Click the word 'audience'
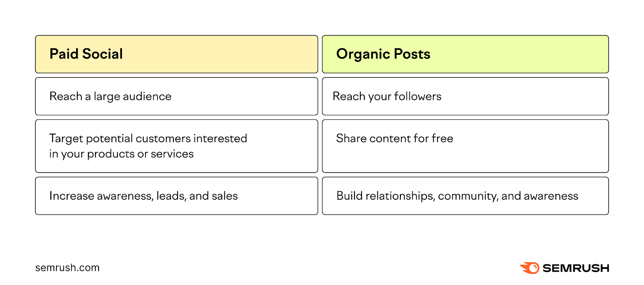This screenshot has height=285, width=644. (147, 97)
